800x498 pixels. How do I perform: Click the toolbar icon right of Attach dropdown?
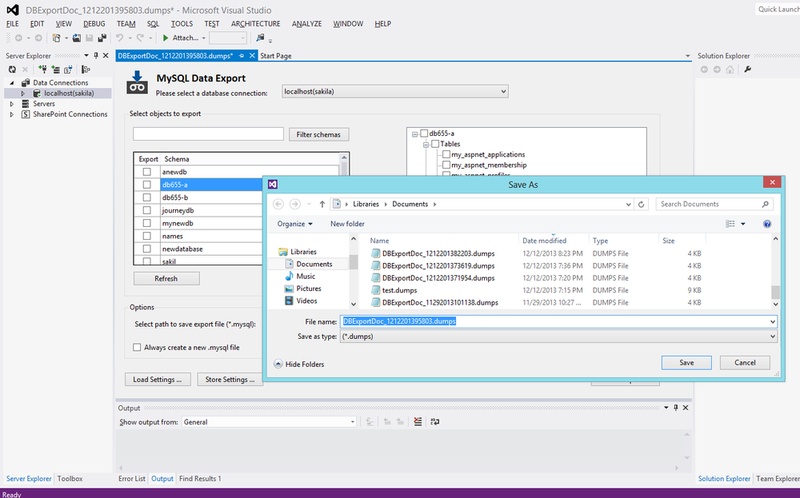point(260,38)
